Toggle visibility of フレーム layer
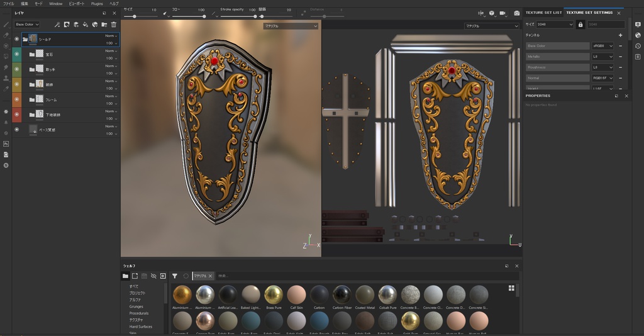The width and height of the screenshot is (644, 336). click(x=17, y=99)
